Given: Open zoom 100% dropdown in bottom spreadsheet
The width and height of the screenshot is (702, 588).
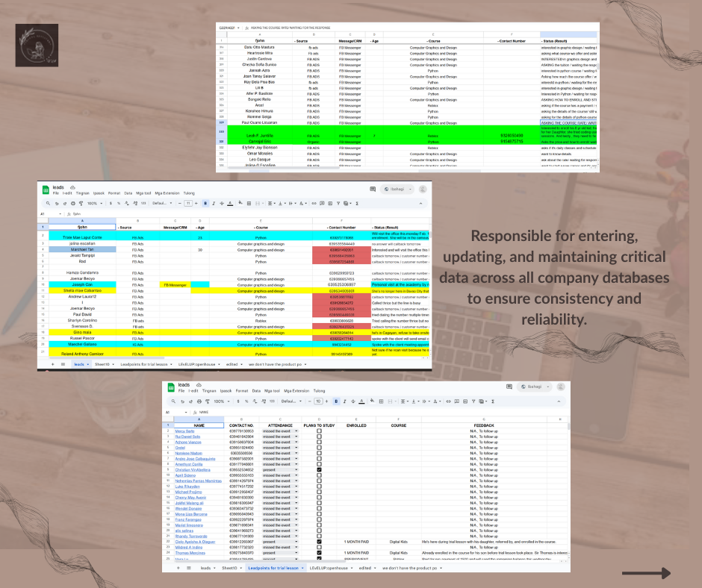Looking at the screenshot, I should tap(220, 401).
